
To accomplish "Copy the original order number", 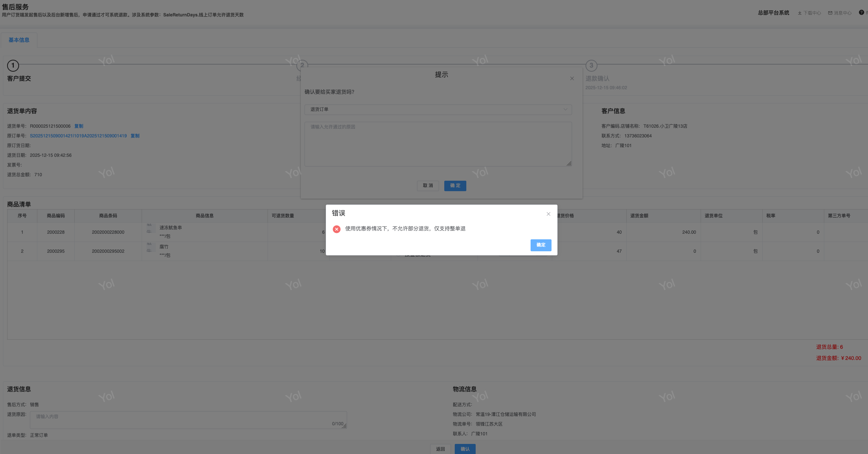I will pyautogui.click(x=135, y=136).
